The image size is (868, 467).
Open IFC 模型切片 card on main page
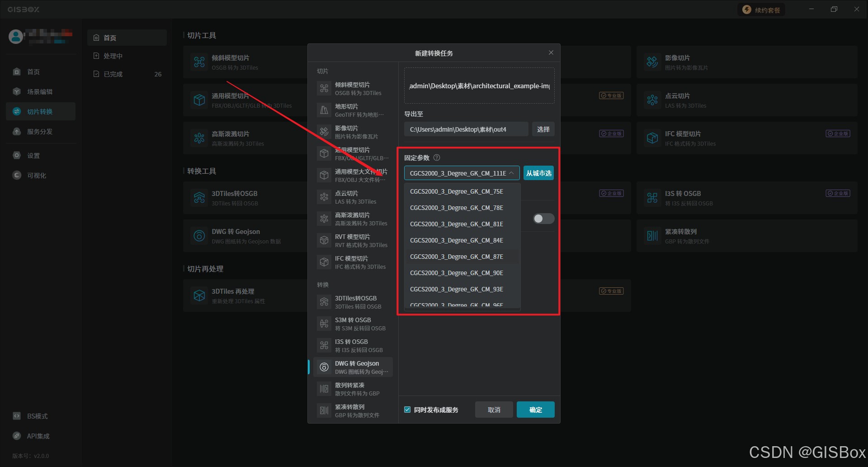click(x=747, y=138)
